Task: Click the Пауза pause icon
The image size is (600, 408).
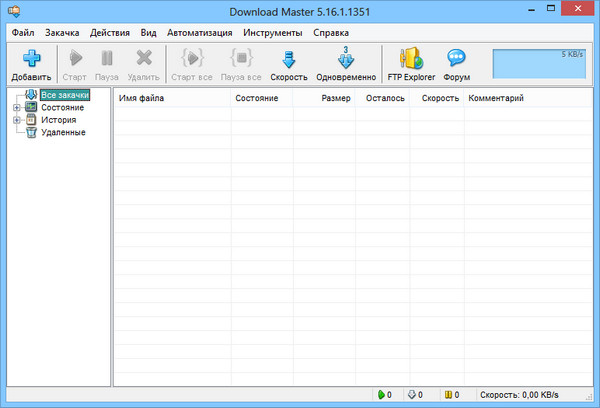Action: pos(106,59)
